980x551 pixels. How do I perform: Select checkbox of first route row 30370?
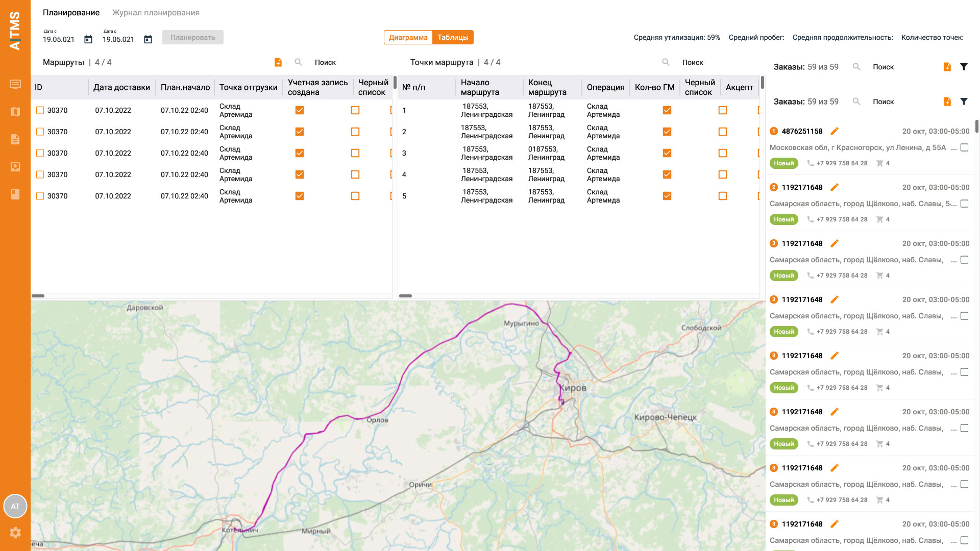tap(40, 110)
